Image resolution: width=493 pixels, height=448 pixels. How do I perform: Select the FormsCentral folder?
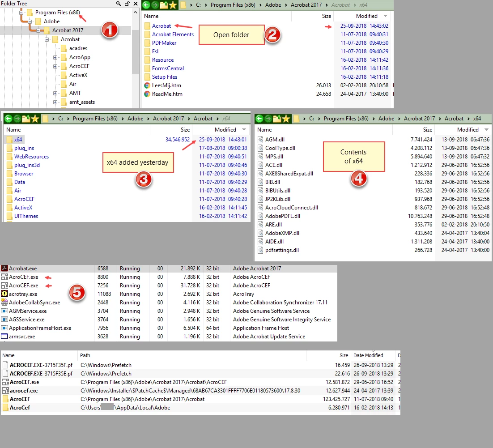[x=168, y=68]
